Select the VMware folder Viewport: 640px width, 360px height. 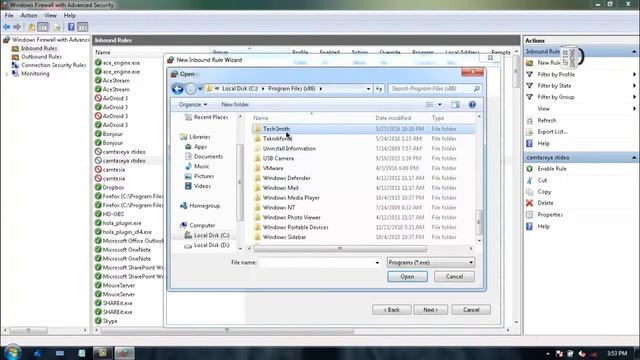(x=273, y=168)
